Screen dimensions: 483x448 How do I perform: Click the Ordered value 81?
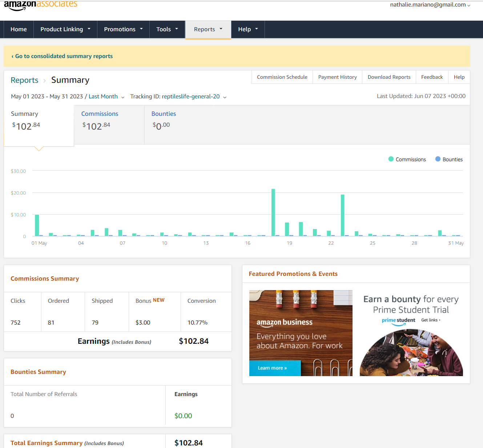coord(51,323)
